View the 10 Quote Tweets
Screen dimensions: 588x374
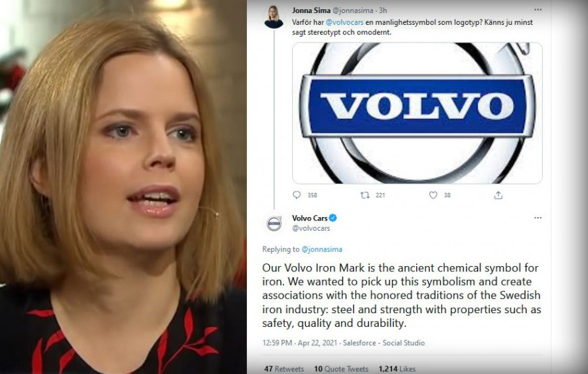click(x=341, y=369)
